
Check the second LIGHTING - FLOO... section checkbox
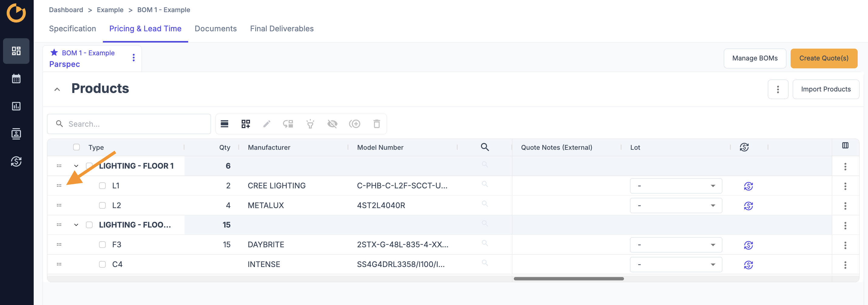89,225
